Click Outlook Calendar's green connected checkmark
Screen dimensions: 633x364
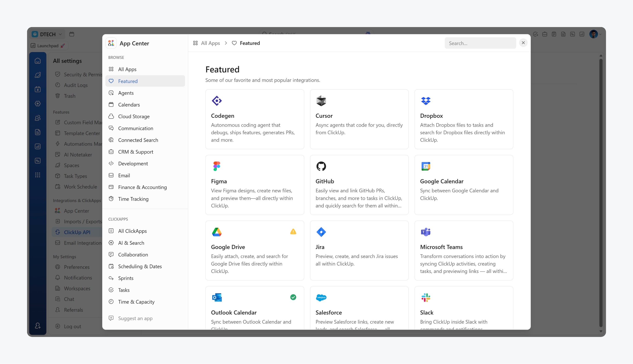click(x=293, y=297)
